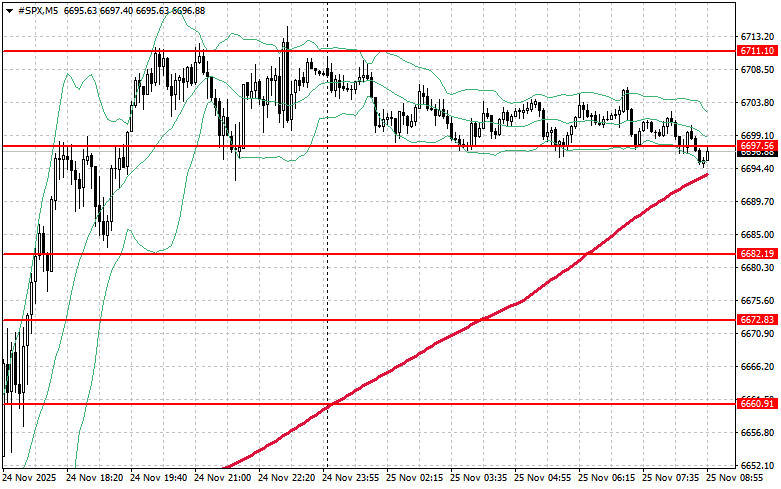The image size is (781, 489).
Task: Click the vertical dotted day separator line
Action: pyautogui.click(x=328, y=300)
